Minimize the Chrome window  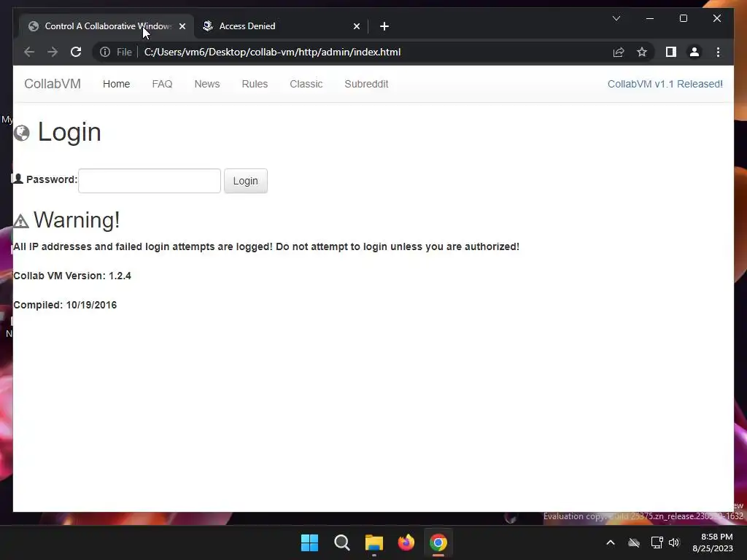pos(650,18)
